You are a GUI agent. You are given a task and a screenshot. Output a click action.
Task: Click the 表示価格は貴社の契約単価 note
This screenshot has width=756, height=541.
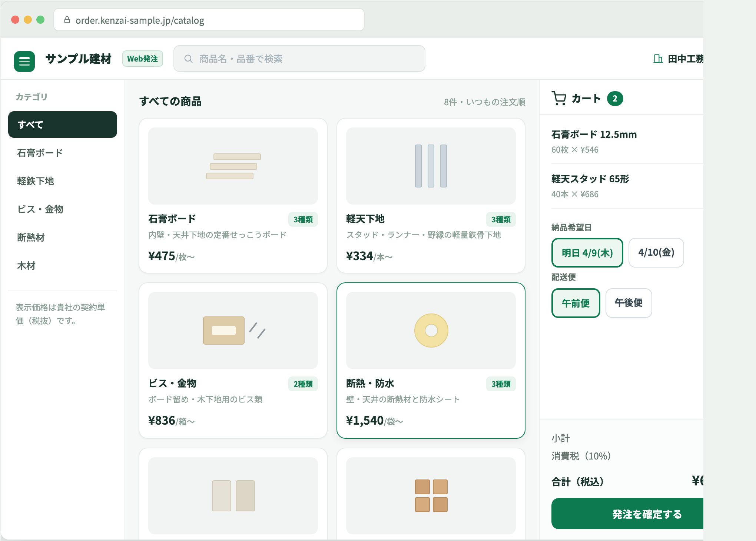pyautogui.click(x=60, y=314)
